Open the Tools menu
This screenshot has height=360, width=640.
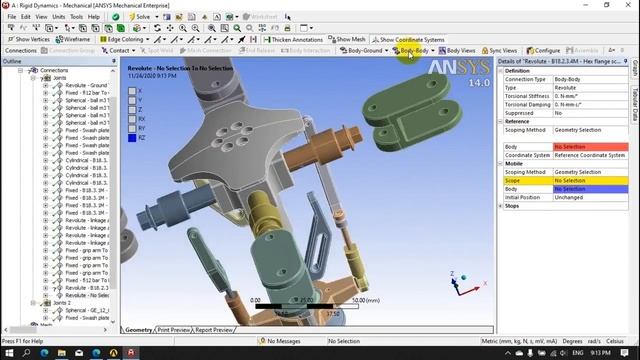(x=76, y=17)
